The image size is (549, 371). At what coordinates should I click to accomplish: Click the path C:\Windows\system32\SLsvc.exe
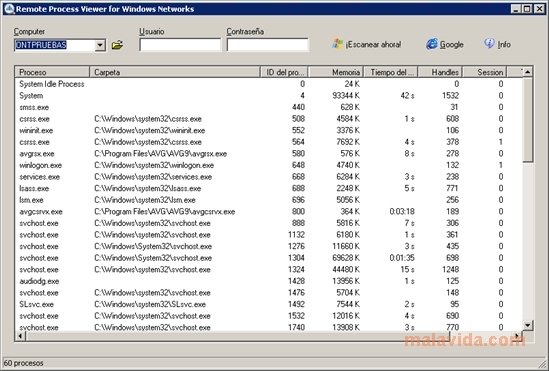coord(150,304)
